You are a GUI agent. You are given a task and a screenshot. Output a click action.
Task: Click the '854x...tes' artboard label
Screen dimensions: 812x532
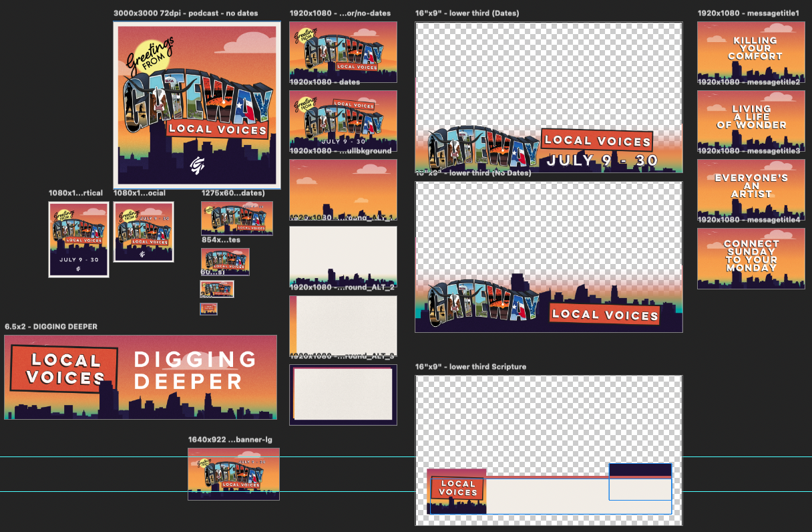tap(221, 239)
